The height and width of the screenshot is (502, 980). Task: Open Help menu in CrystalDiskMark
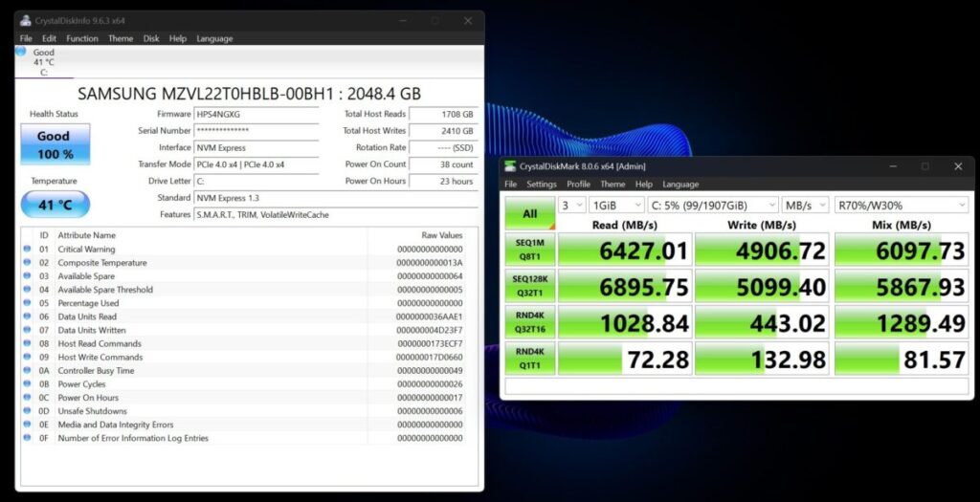point(644,185)
